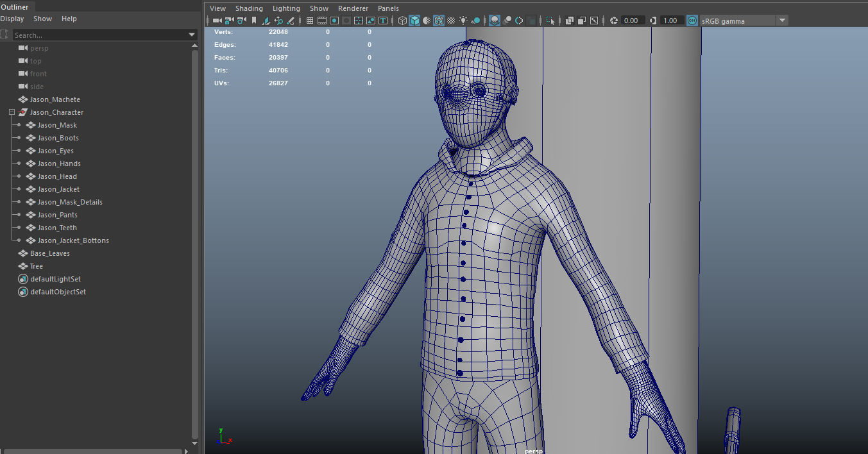Open Camera Attributes from the panel toolbar
The height and width of the screenshot is (454, 868).
click(x=241, y=21)
